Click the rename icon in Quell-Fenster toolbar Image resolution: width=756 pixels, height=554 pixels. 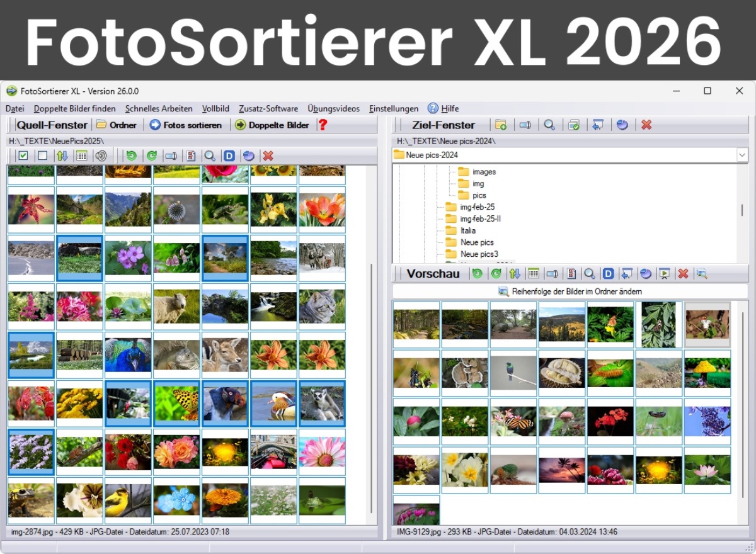[x=171, y=155]
